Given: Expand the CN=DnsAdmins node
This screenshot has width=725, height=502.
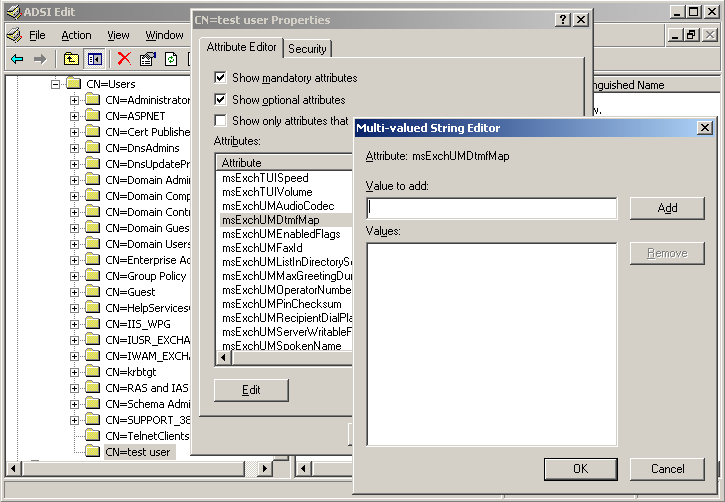Looking at the screenshot, I should point(74,148).
